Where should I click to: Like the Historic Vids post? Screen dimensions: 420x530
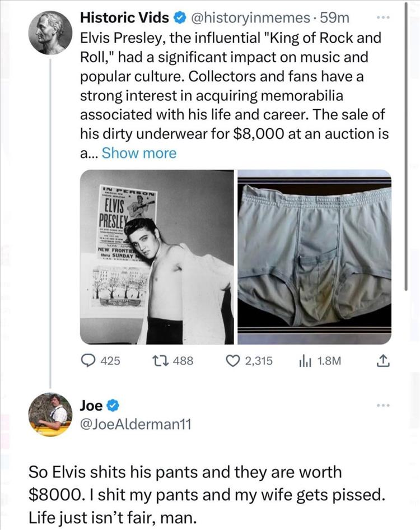pos(230,361)
